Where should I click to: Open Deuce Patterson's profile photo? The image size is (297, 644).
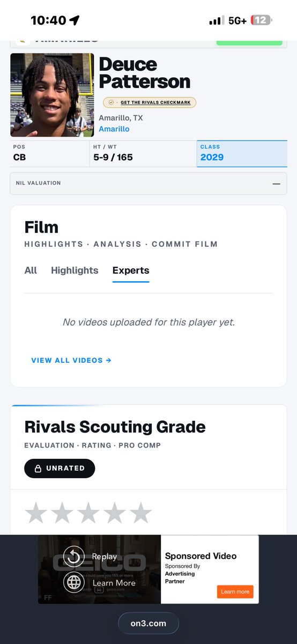(x=52, y=95)
